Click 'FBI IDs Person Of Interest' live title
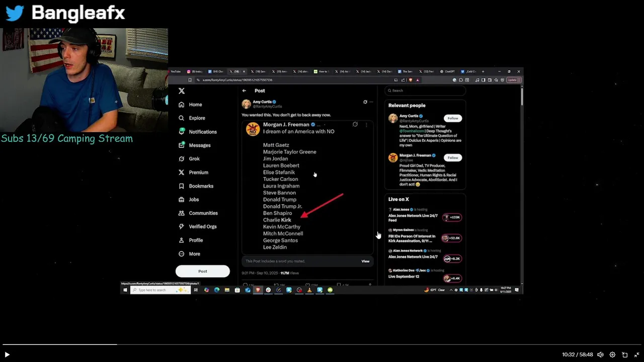Screen dimensions: 644x362 point(412,238)
